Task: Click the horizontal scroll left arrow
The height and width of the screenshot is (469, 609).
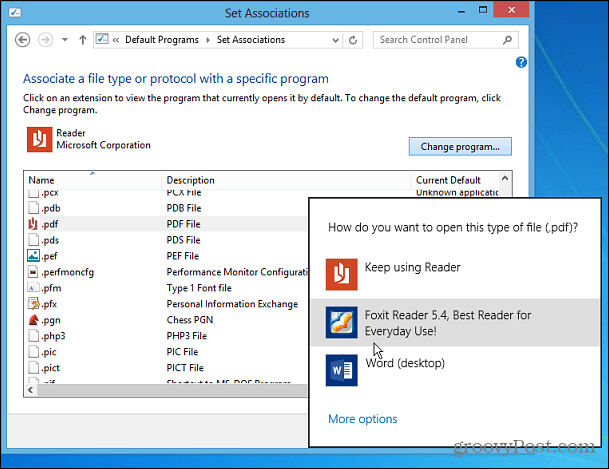Action: pyautogui.click(x=31, y=390)
